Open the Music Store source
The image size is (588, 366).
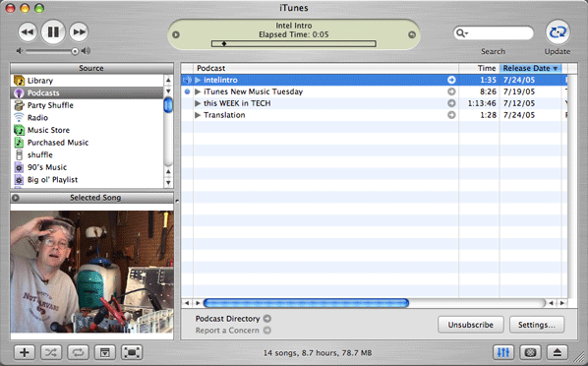point(87,130)
